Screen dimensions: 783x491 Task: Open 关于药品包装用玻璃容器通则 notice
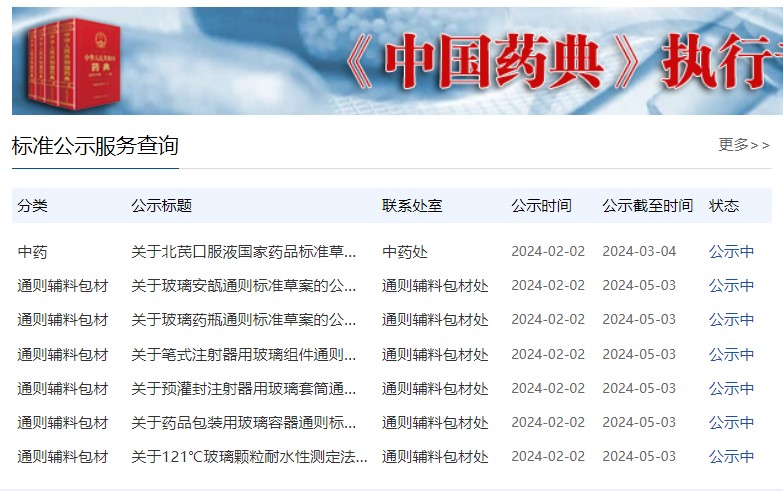pos(244,423)
